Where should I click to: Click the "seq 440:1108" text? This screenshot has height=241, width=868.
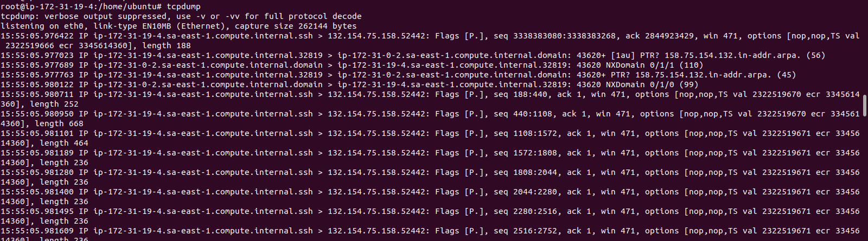point(523,114)
